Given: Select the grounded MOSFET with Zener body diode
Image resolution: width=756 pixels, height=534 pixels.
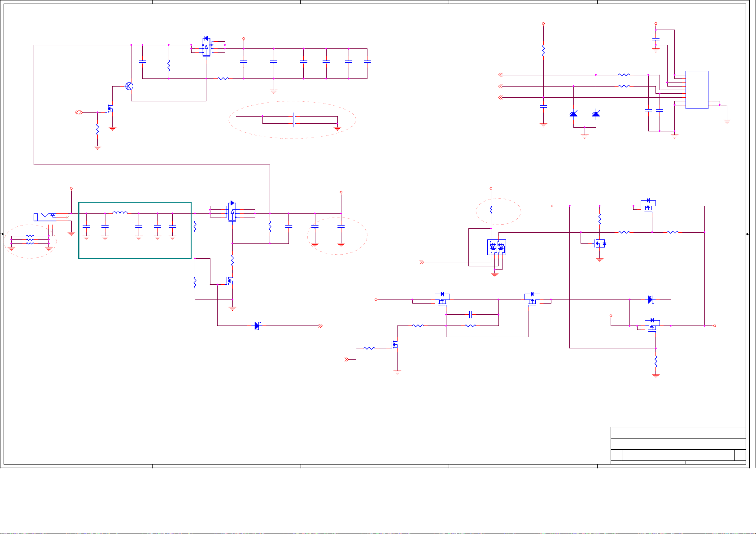Looking at the screenshot, I should pos(600,243).
